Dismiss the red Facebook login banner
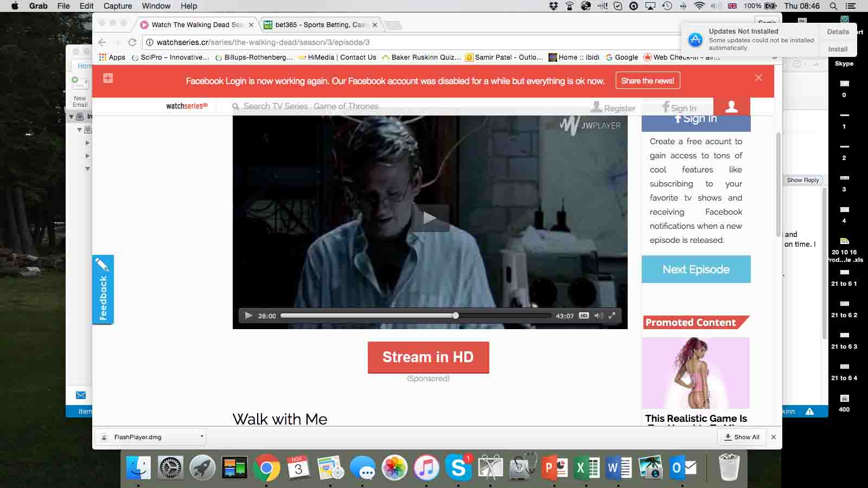Viewport: 868px width, 488px height. (x=758, y=78)
